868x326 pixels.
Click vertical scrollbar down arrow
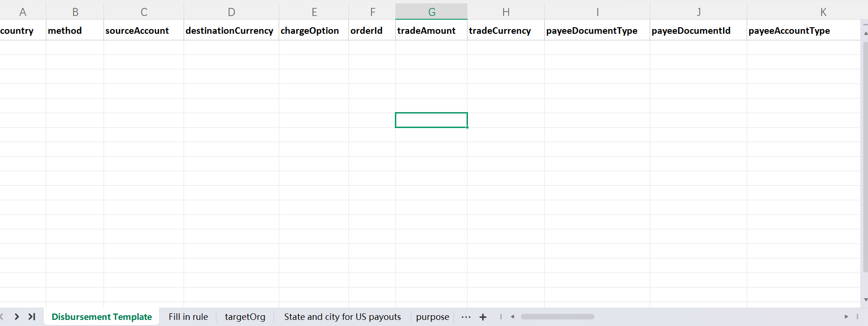865,299
